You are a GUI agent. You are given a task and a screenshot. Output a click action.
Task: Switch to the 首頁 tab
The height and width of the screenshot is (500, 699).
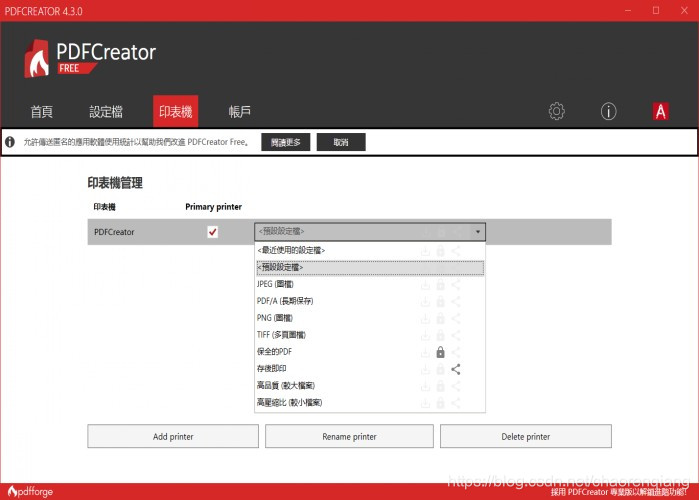pos(41,111)
